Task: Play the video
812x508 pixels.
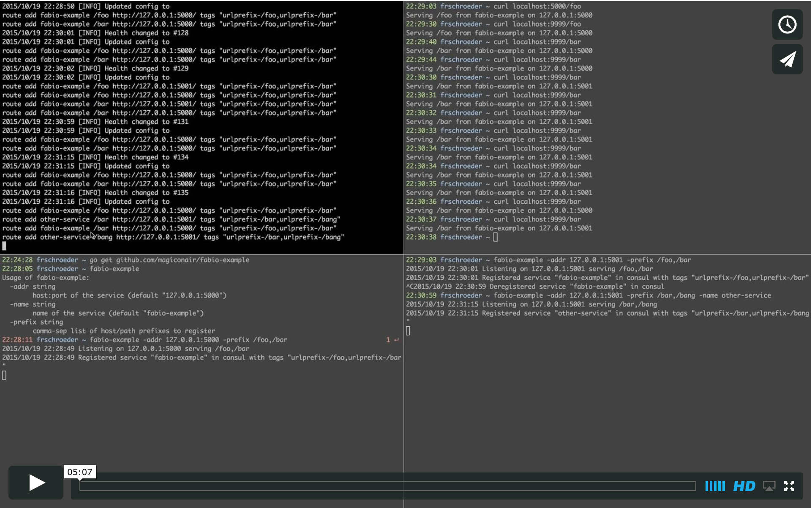Action: pos(36,483)
